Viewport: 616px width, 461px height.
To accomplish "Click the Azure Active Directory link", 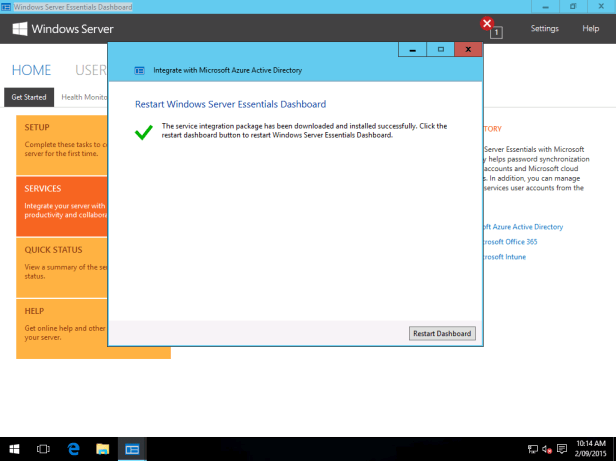I will 524,227.
